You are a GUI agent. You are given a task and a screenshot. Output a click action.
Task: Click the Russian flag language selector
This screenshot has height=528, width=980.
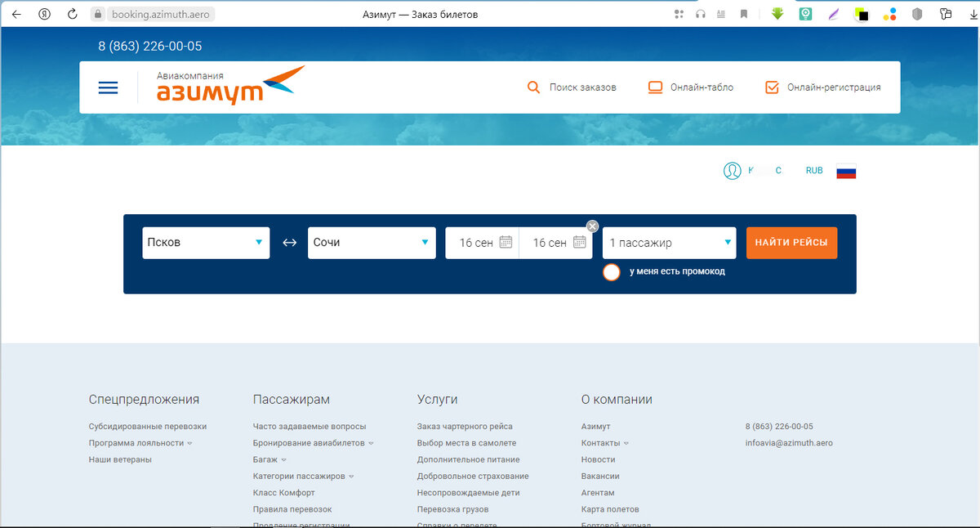[x=846, y=172]
